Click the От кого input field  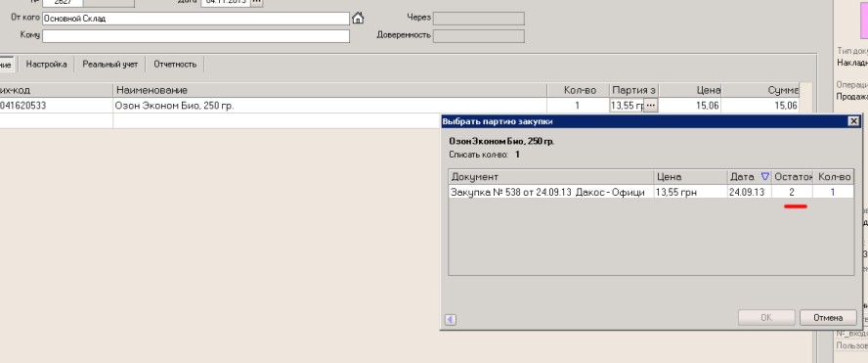point(195,19)
